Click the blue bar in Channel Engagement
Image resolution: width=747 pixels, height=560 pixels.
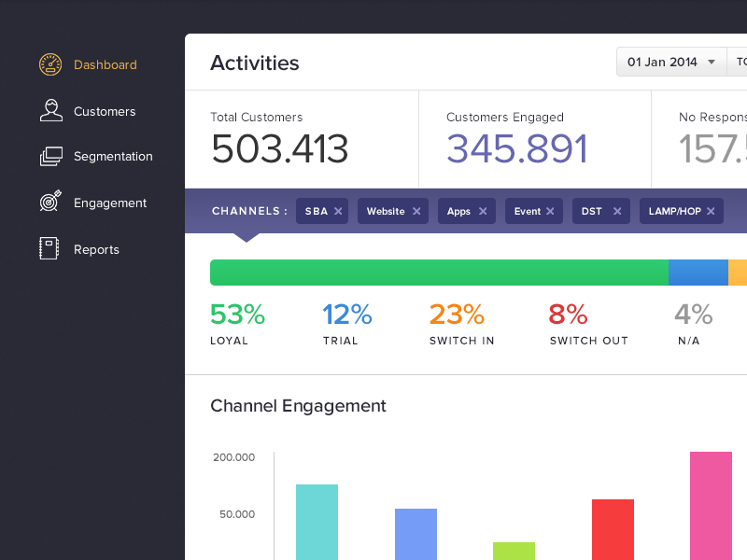point(416,534)
